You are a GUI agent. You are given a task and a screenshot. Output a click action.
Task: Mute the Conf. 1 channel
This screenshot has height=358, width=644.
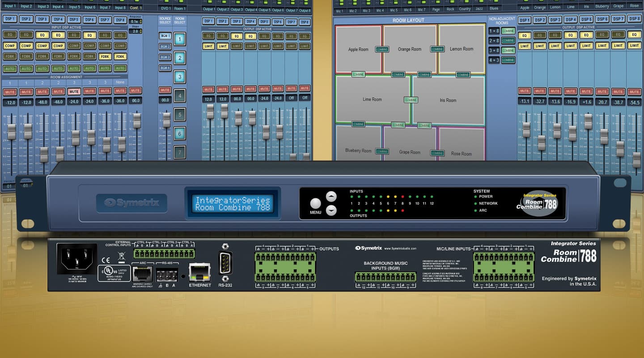click(x=136, y=90)
